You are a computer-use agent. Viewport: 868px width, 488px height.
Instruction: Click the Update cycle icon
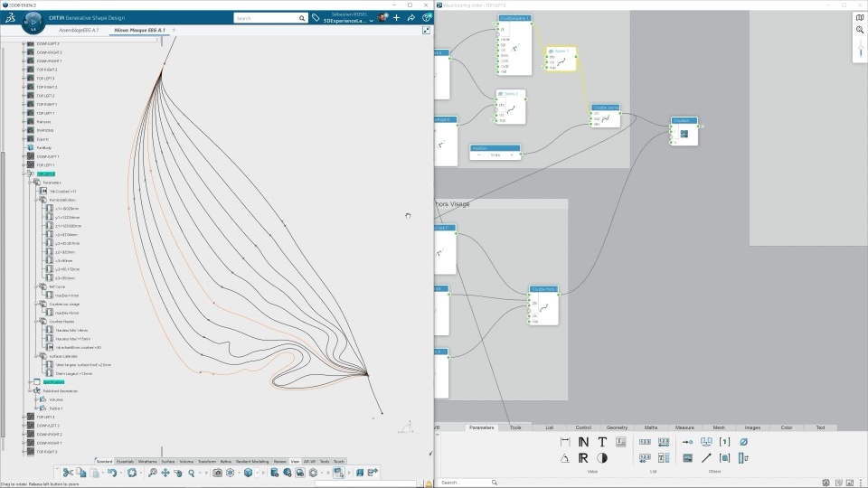coord(132,473)
